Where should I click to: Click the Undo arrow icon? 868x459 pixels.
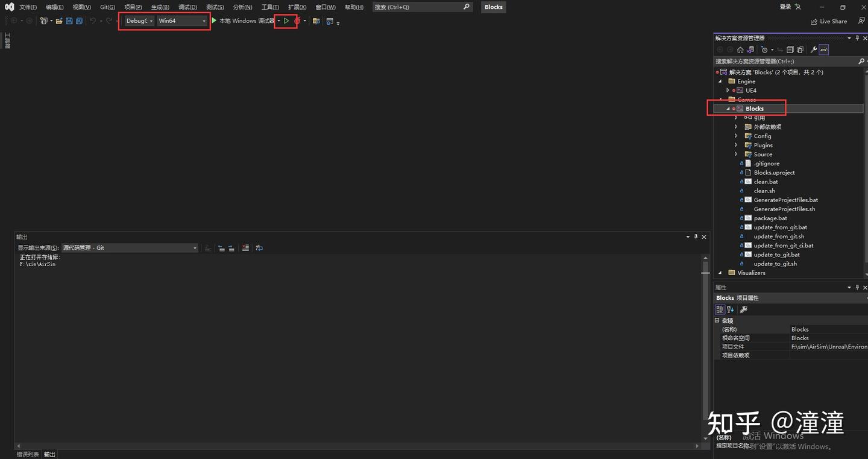[93, 21]
